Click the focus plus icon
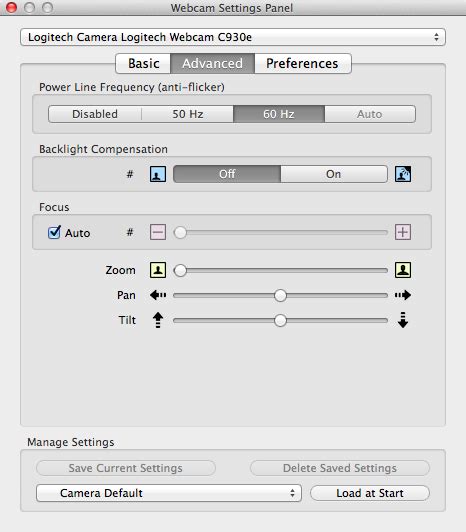 403,232
